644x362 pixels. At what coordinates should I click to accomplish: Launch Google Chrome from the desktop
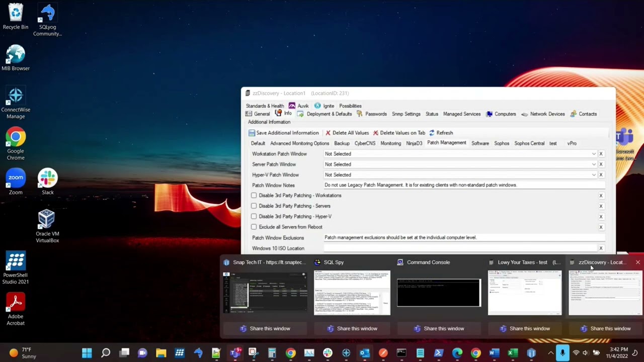click(16, 144)
